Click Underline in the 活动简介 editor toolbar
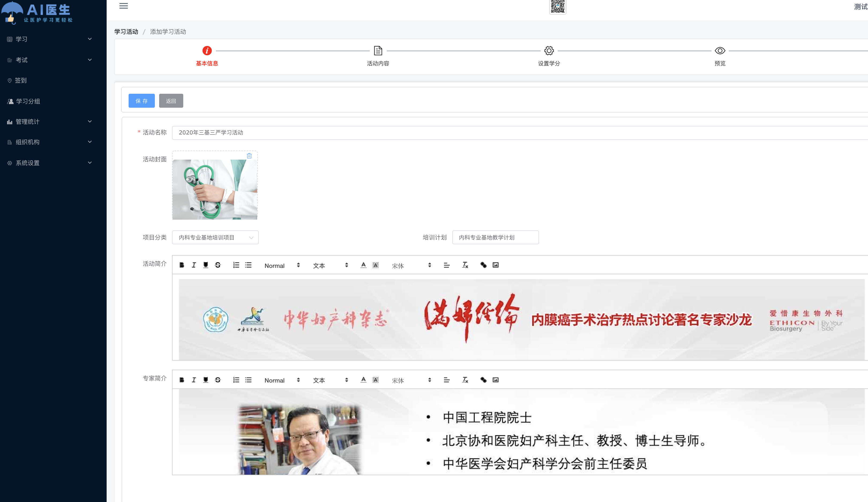This screenshot has width=868, height=502. pos(206,265)
